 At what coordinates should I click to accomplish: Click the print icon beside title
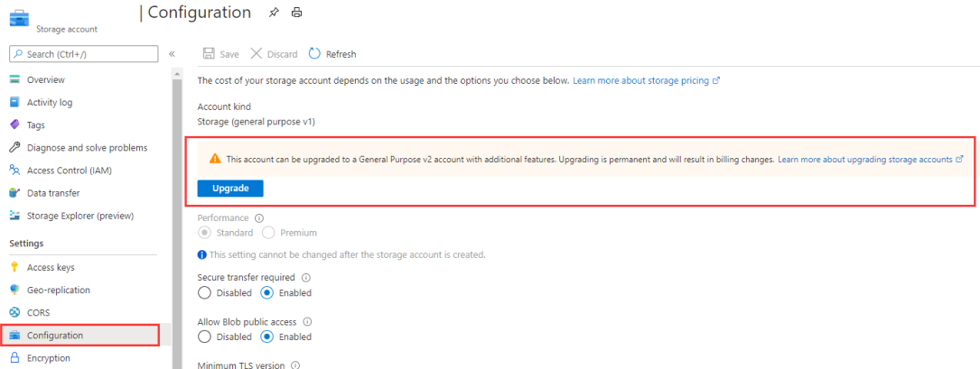click(x=296, y=13)
